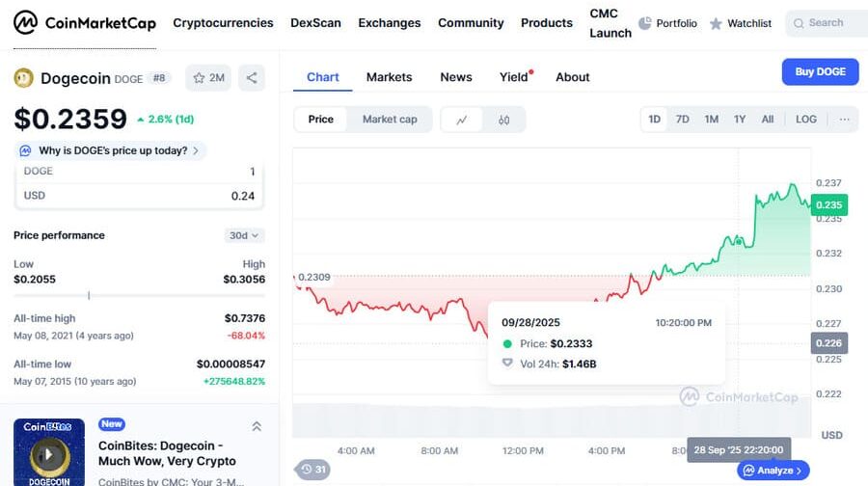Open Products menu
The image size is (868, 486).
tap(547, 23)
